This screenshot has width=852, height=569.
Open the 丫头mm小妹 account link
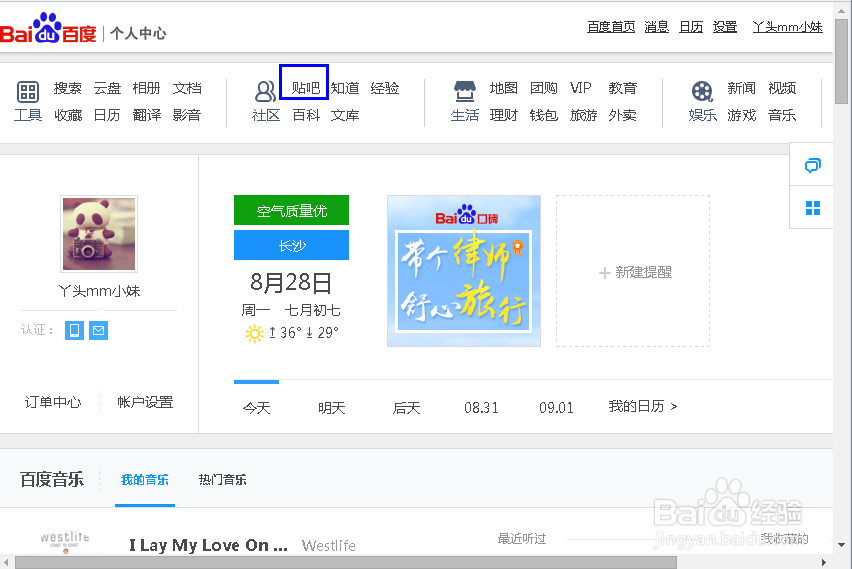(787, 27)
